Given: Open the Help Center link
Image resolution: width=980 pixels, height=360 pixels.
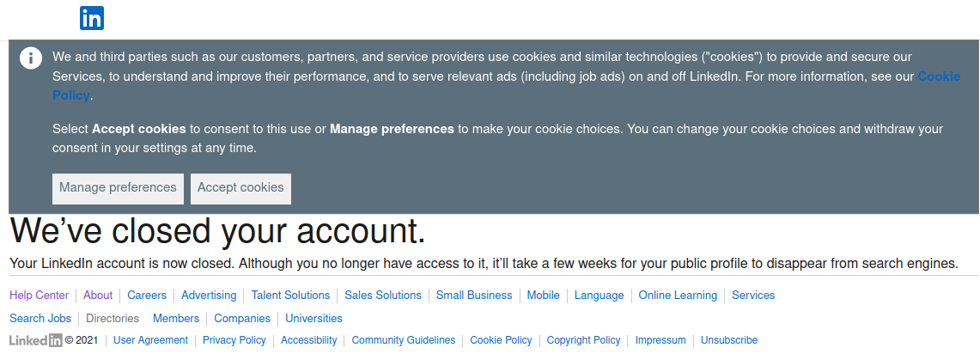Looking at the screenshot, I should (40, 296).
